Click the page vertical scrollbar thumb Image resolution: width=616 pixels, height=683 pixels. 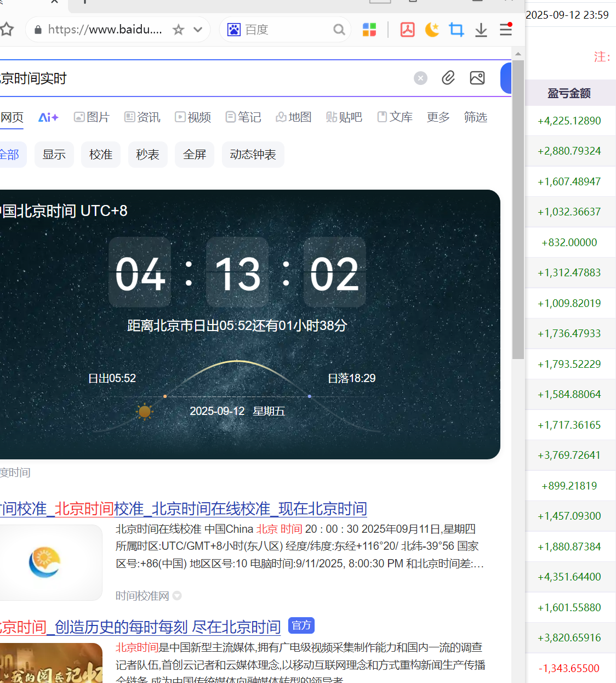(518, 208)
